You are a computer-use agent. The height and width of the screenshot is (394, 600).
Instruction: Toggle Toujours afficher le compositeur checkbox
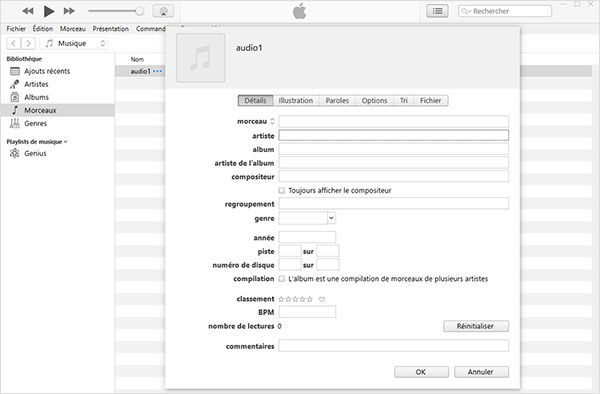coord(282,190)
